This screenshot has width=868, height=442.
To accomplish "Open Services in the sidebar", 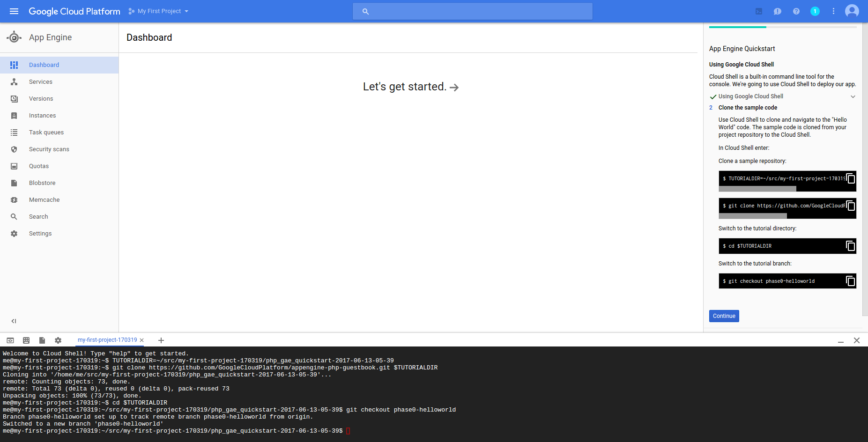I will tap(59, 82).
